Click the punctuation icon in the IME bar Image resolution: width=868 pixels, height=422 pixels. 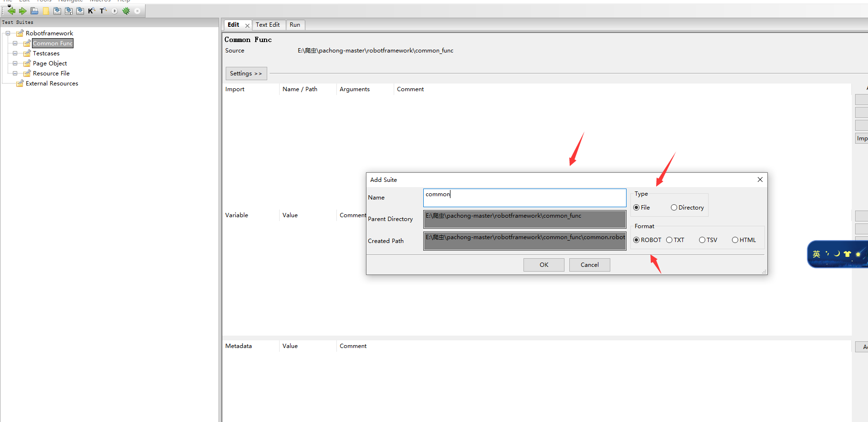point(827,253)
